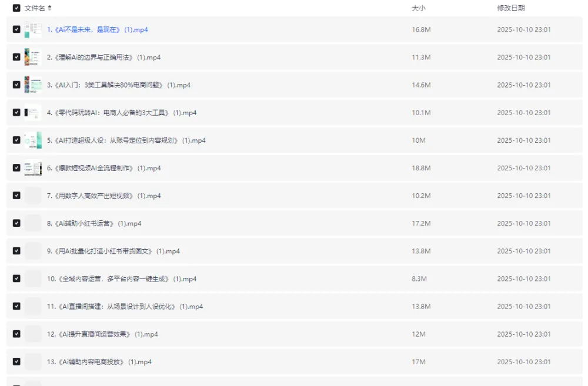
Task: Click file name 13 Ai辅助内容电商投放
Action: [x=99, y=362]
